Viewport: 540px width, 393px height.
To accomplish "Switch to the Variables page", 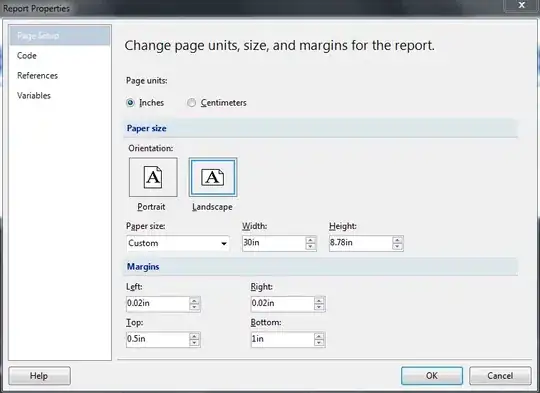I will click(34, 95).
